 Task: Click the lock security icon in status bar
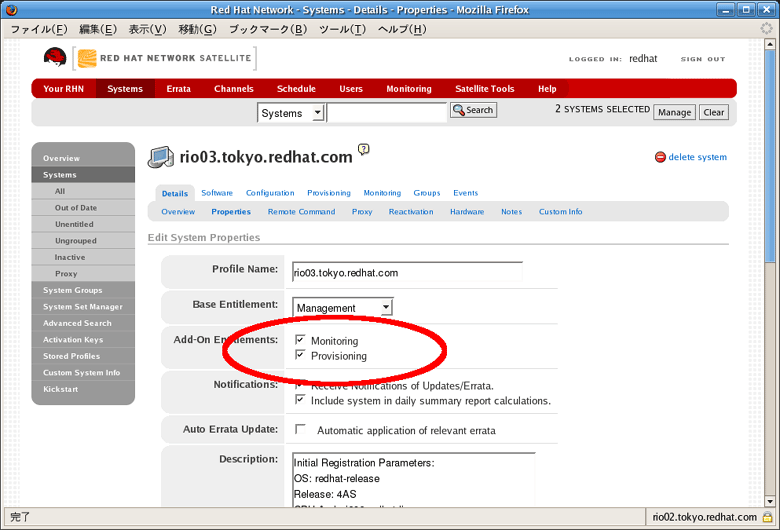(x=768, y=517)
